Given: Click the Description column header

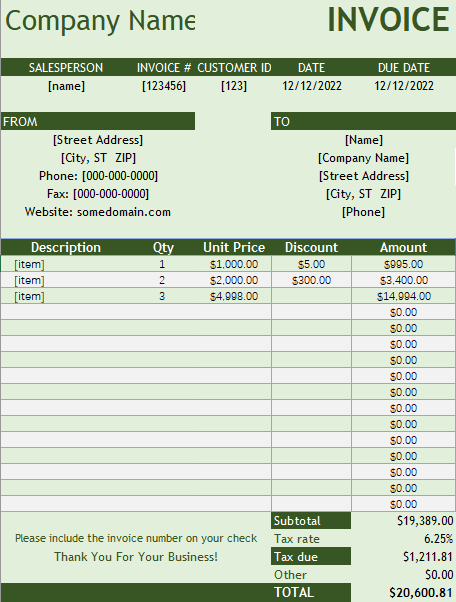Looking at the screenshot, I should 66,247.
